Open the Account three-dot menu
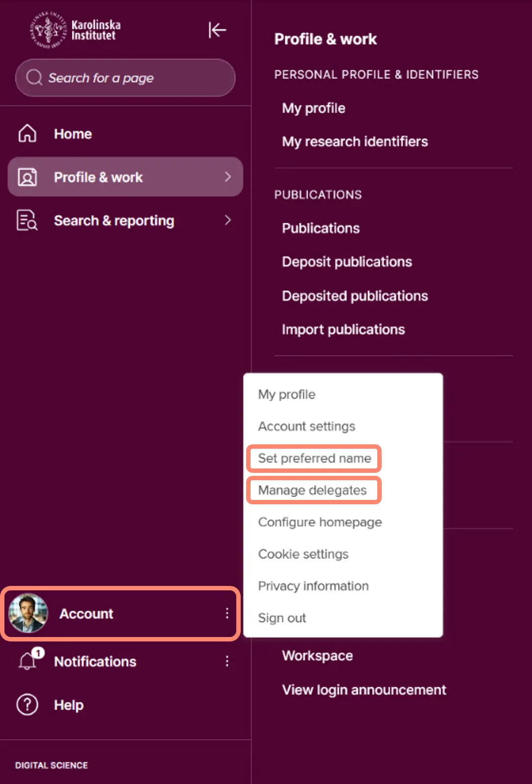Viewport: 532px width, 784px height. click(227, 613)
